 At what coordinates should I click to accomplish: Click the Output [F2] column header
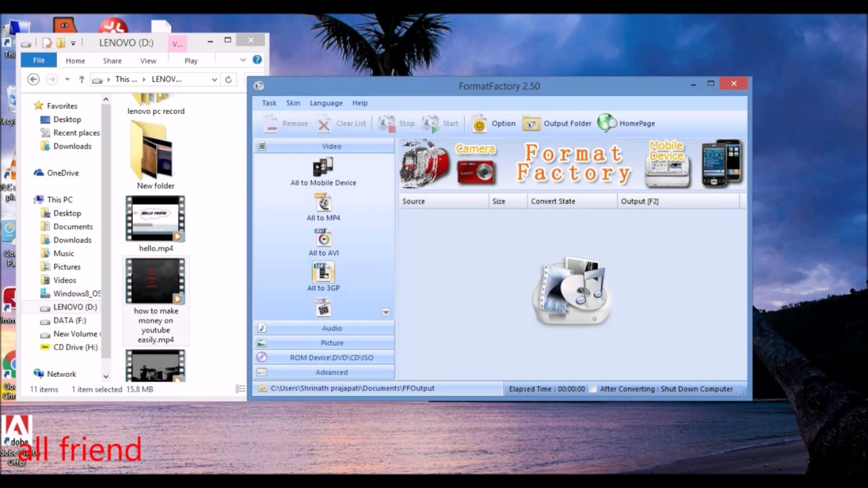pos(678,201)
